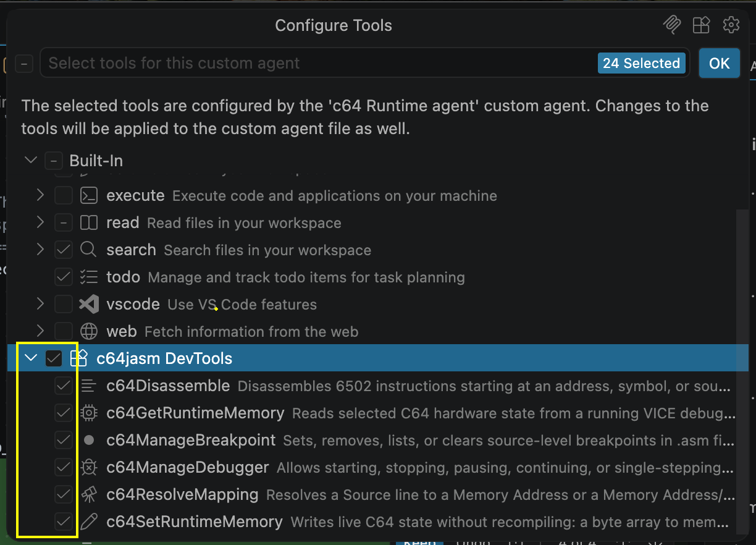Expand the search tool chevron
The image size is (756, 545).
click(x=40, y=250)
